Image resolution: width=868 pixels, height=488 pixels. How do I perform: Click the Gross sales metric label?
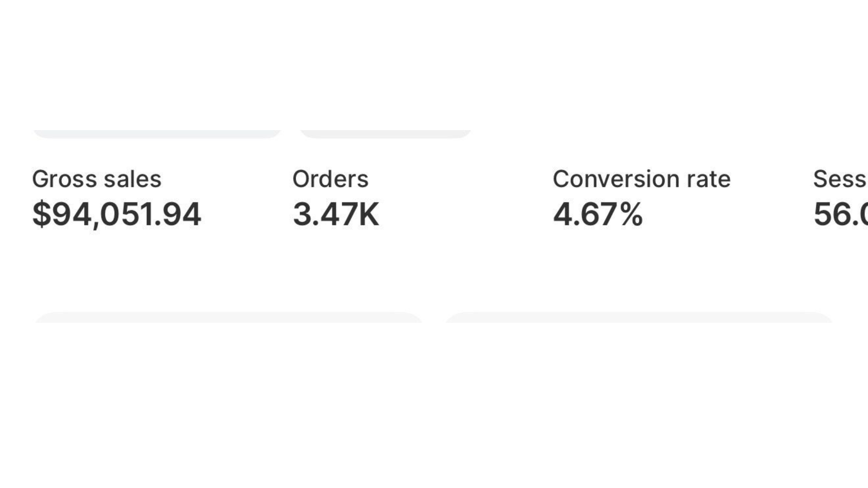point(96,179)
